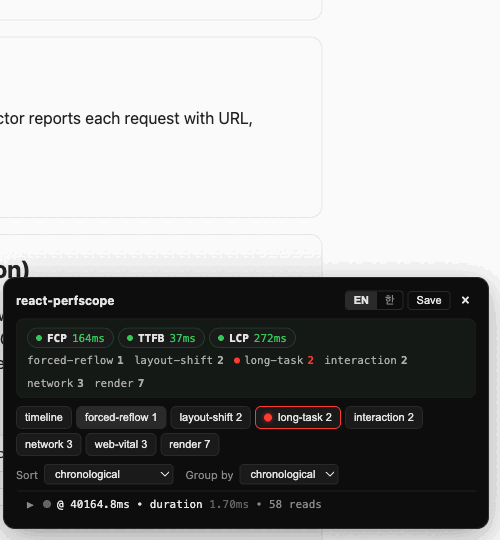The image size is (500, 540).
Task: Select the interaction 2 filter tab
Action: coord(384,417)
